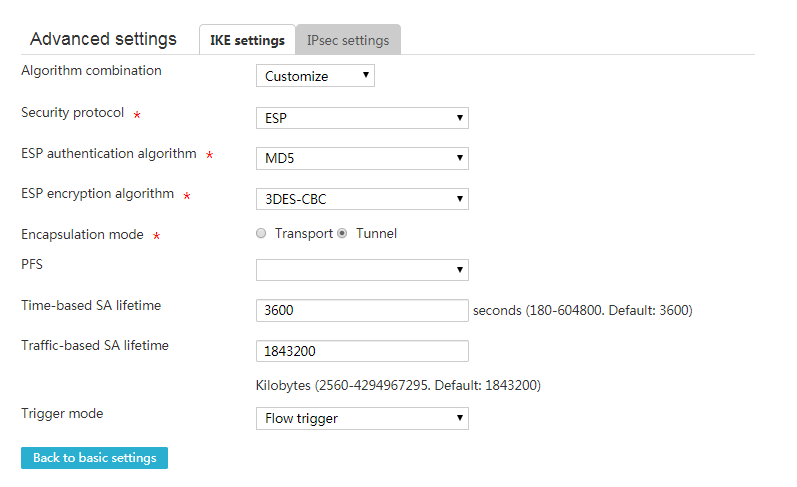Select the Tunnel radio button
Image resolution: width=797 pixels, height=487 pixels.
pos(342,233)
